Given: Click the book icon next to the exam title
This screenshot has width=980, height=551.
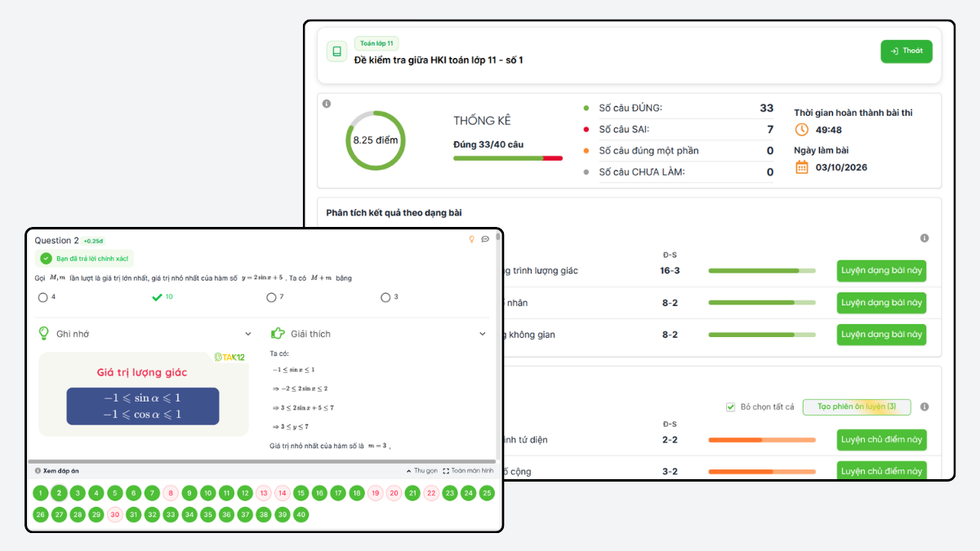Looking at the screenshot, I should point(336,51).
